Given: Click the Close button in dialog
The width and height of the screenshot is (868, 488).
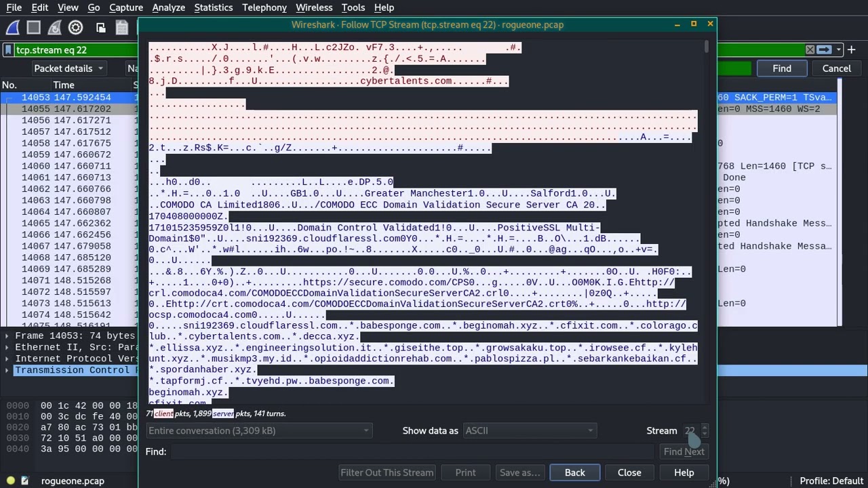Looking at the screenshot, I should coord(629,472).
